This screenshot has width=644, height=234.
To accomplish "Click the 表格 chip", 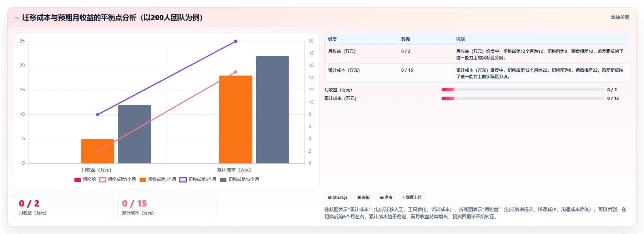I will 363,197.
